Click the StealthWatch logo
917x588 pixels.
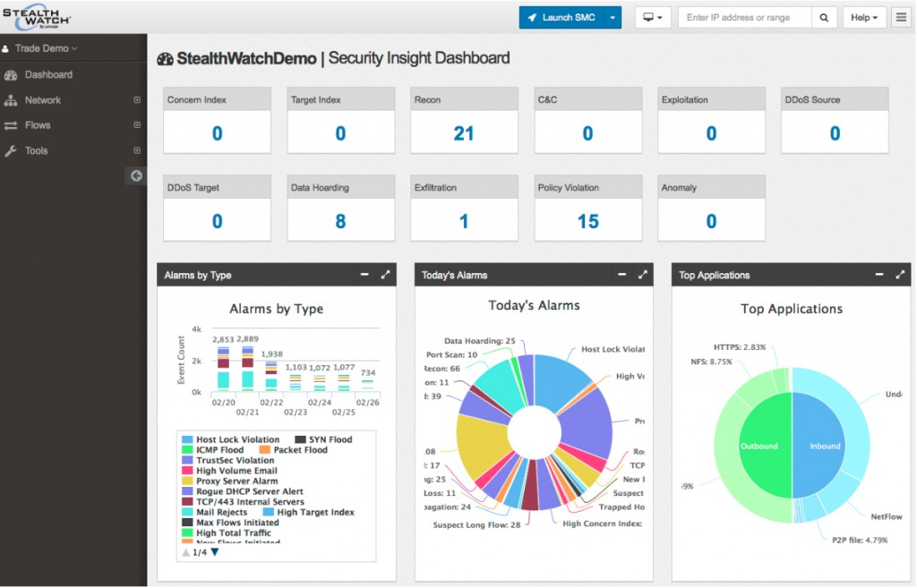pos(36,18)
